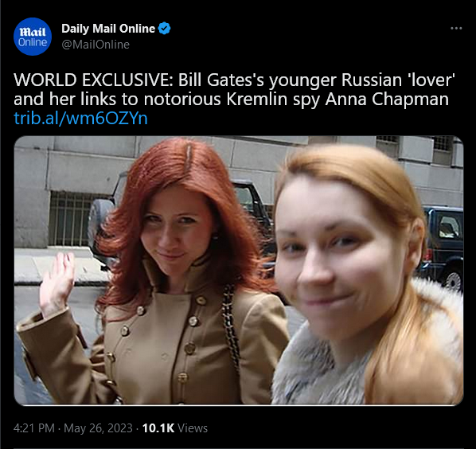The height and width of the screenshot is (449, 476).
Task: Click the dark SUV in photo background
Action: pos(443,248)
